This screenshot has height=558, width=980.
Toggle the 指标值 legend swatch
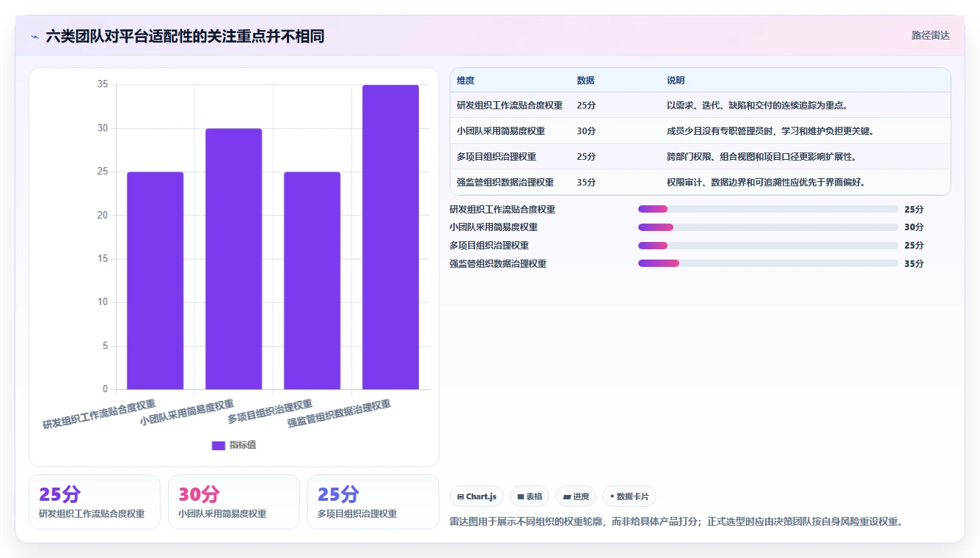[219, 445]
